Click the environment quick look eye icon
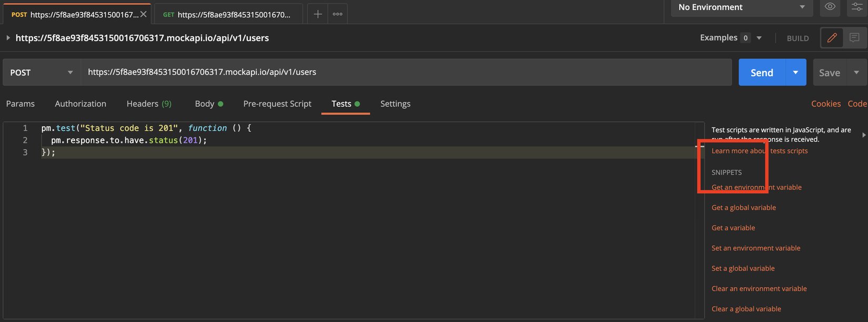 830,7
